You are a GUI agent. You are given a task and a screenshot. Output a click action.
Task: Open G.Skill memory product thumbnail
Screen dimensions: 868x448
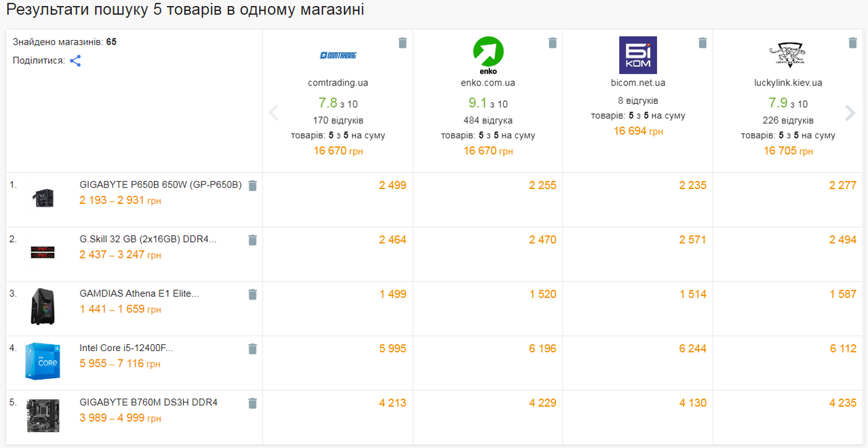tap(43, 252)
